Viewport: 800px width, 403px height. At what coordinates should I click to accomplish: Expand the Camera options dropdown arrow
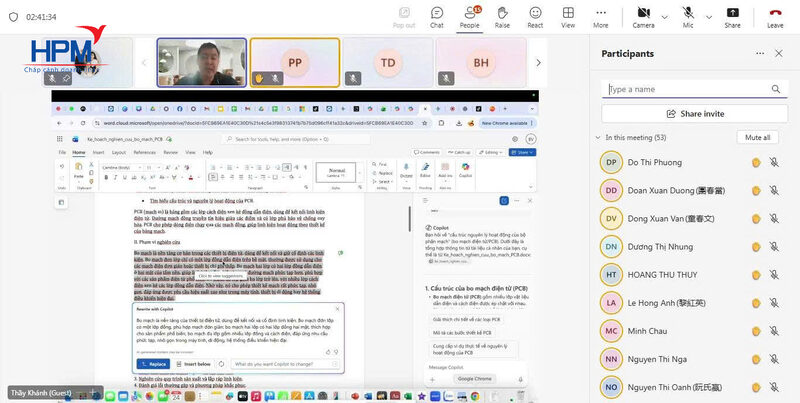click(x=664, y=15)
